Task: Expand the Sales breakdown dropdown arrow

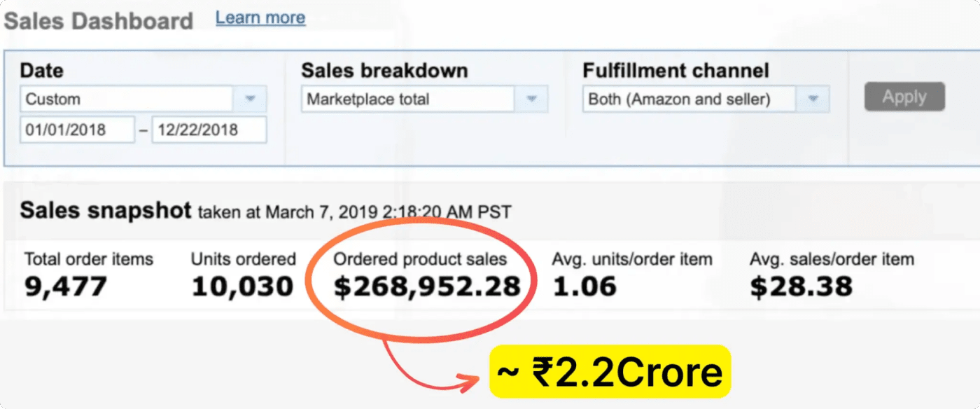Action: [x=532, y=99]
